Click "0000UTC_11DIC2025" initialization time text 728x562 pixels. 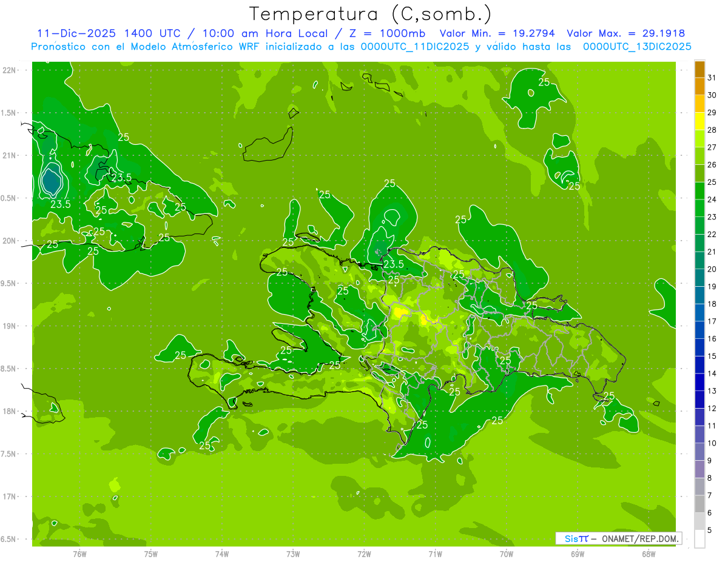point(415,47)
